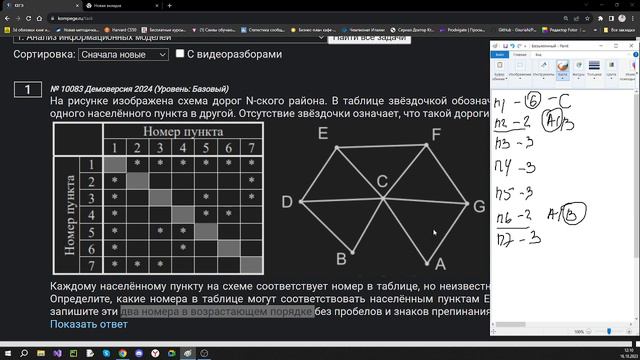Open Paint Shapes (Фигуры) gallery

point(578,70)
